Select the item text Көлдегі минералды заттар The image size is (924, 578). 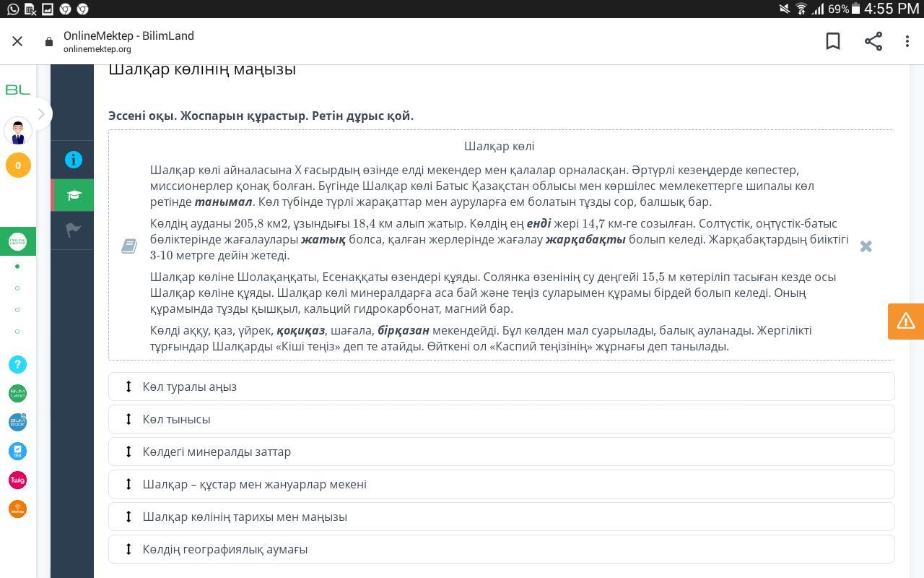point(217,452)
